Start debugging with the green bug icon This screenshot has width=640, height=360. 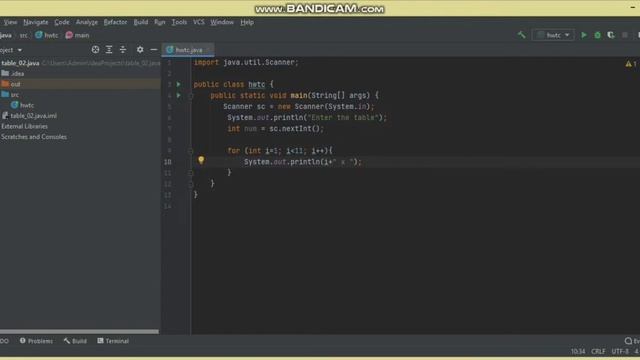click(598, 35)
